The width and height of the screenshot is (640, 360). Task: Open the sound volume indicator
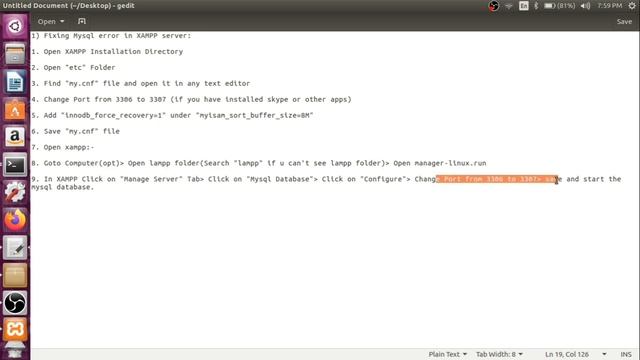click(586, 6)
